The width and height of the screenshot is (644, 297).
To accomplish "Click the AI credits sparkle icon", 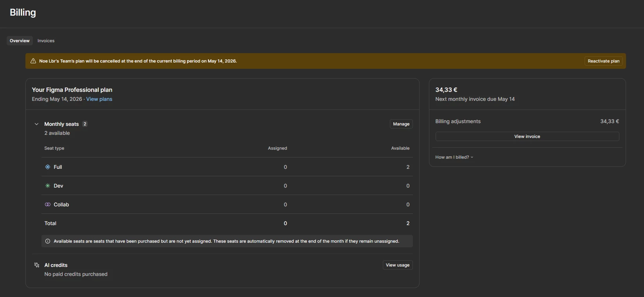I will point(37,265).
